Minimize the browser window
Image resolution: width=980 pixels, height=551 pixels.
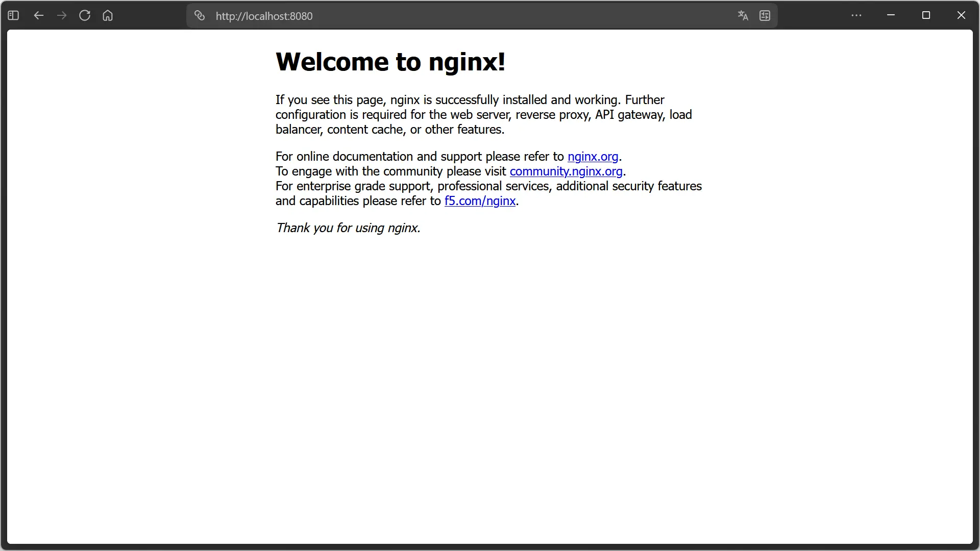891,15
